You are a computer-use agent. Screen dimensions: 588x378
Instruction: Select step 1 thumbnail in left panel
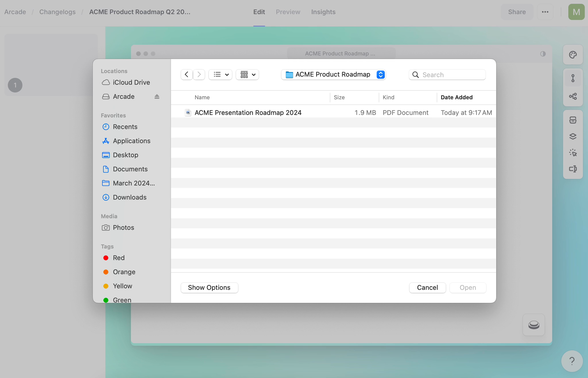click(51, 65)
